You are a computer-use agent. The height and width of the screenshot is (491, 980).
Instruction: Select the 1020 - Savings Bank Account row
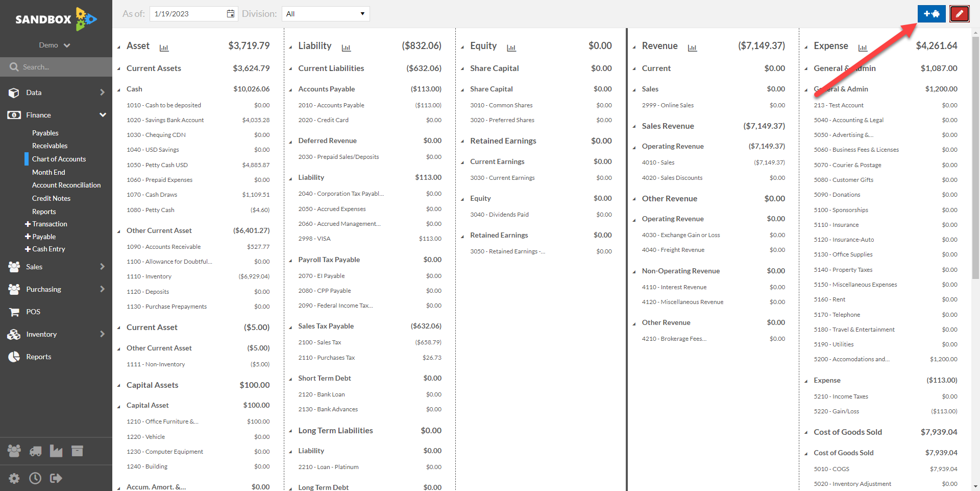(x=198, y=120)
